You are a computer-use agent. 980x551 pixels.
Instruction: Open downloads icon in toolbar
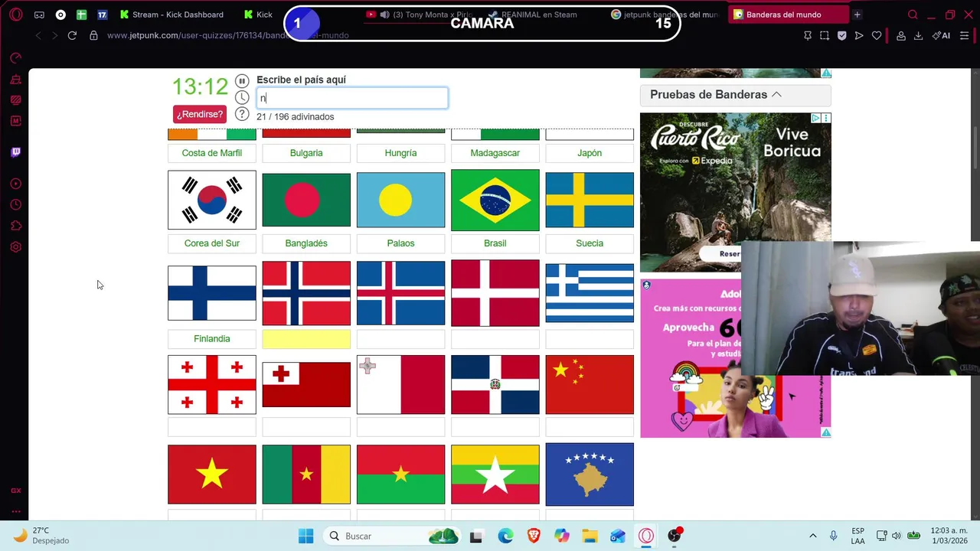[918, 35]
